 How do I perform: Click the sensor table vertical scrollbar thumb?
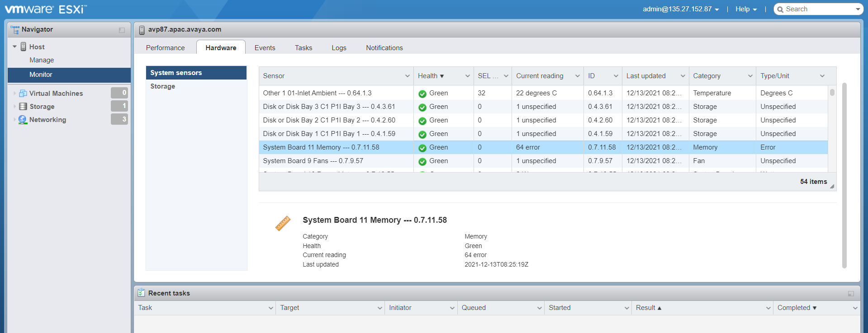832,92
